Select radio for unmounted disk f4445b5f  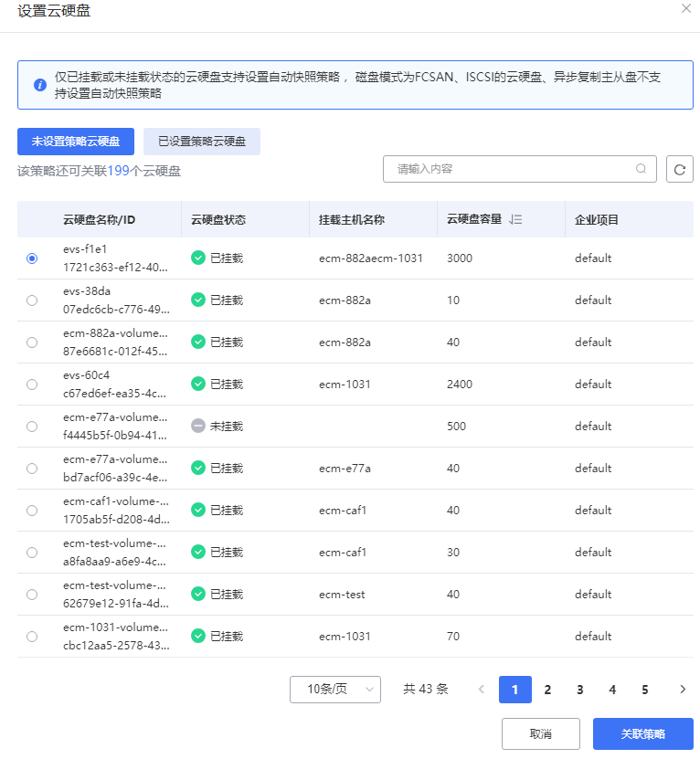click(32, 427)
